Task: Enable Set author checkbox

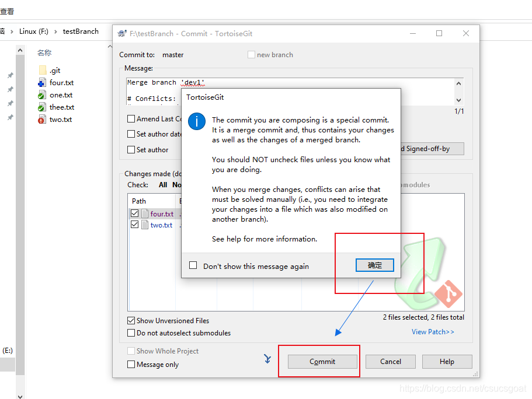Action: 131,149
